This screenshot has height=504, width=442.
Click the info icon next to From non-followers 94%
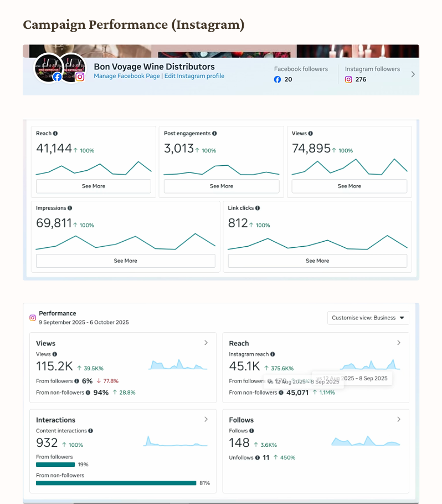[88, 393]
